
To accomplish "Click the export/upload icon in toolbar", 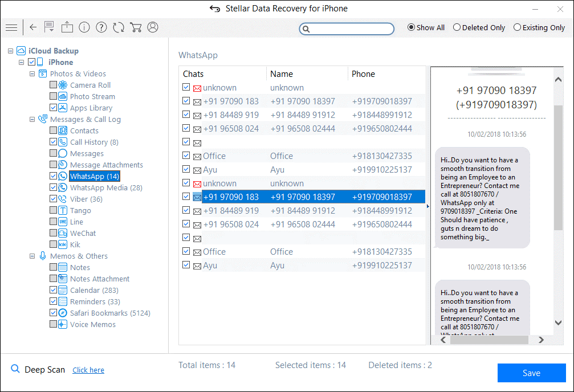I will click(x=67, y=27).
